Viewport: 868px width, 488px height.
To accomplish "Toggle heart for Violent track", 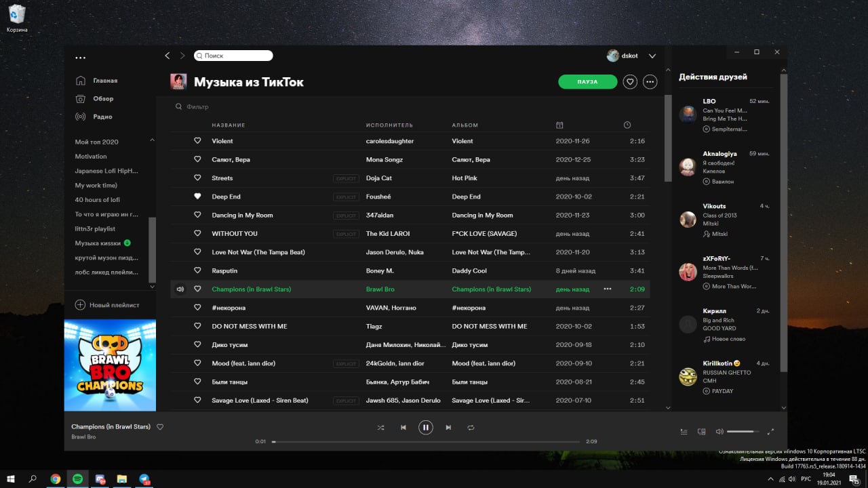I will coord(197,141).
